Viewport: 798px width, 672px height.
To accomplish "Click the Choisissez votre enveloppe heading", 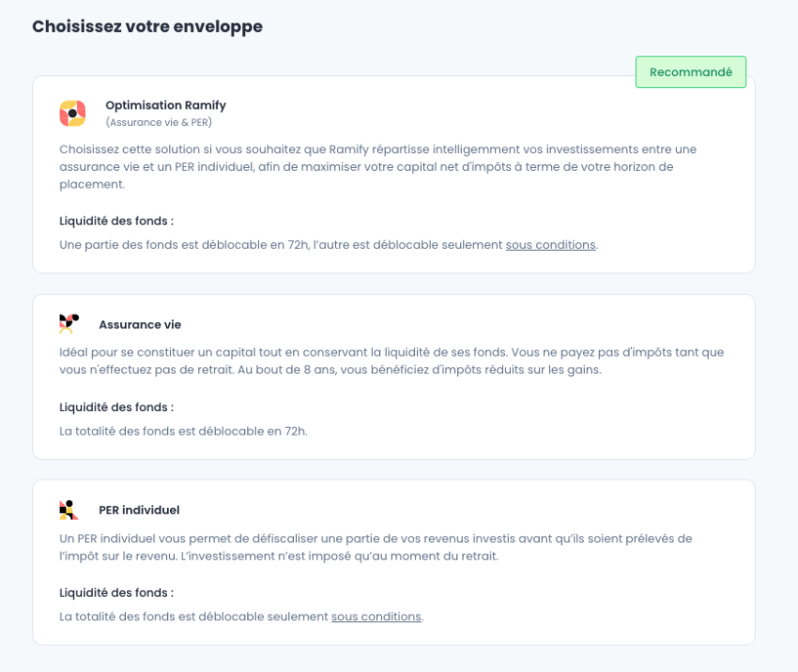I will [x=147, y=26].
